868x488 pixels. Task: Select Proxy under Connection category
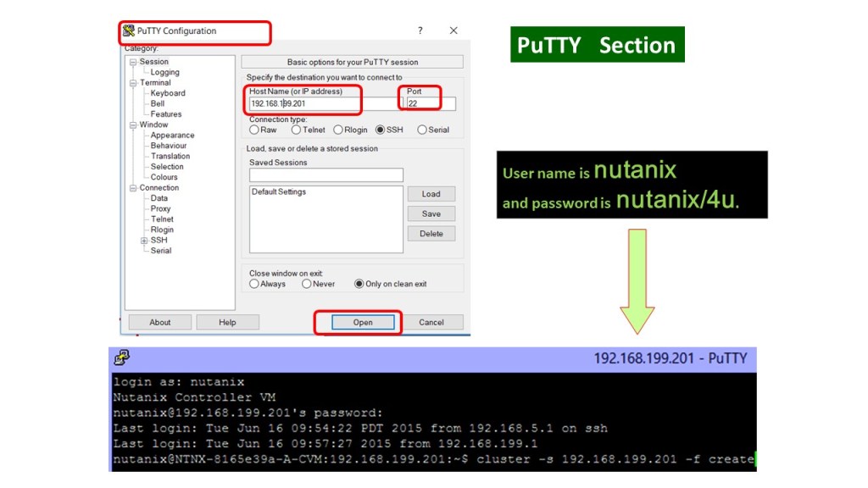click(x=160, y=208)
